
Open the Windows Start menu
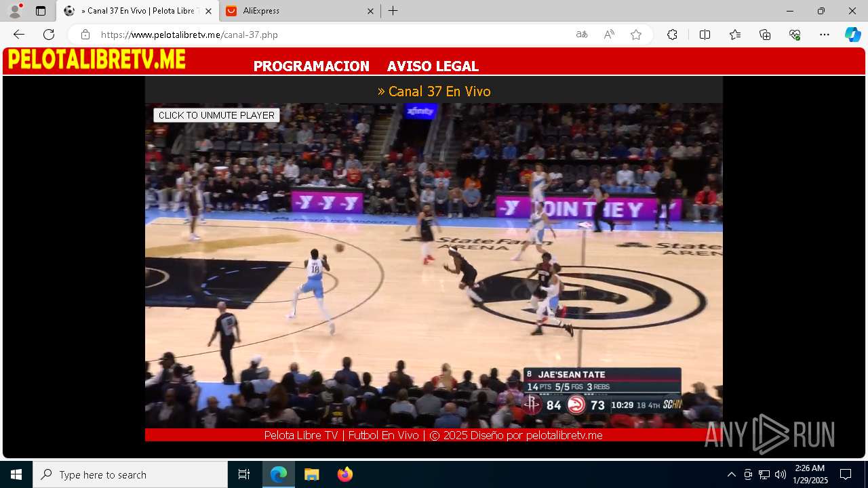click(16, 474)
